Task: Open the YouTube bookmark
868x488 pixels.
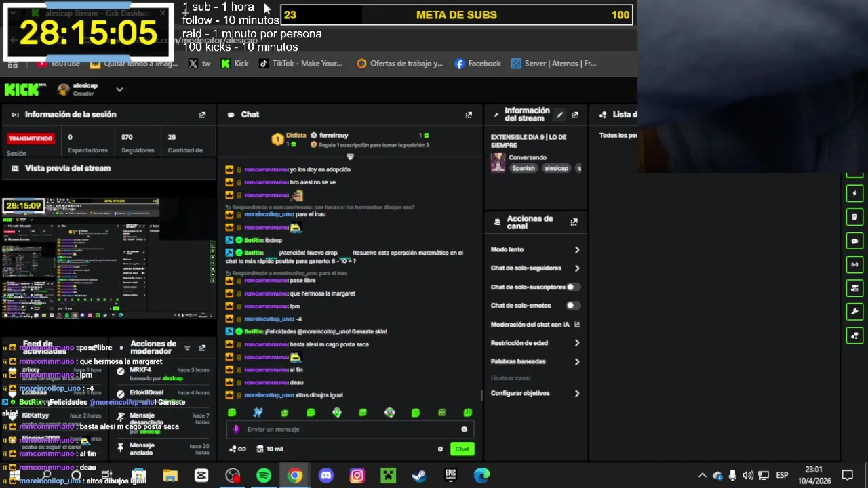Action: tap(59, 64)
